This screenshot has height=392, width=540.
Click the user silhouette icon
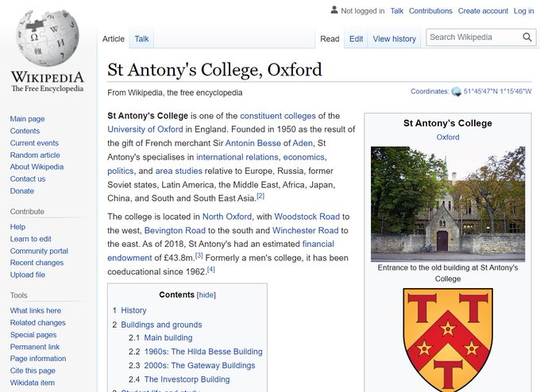[334, 10]
